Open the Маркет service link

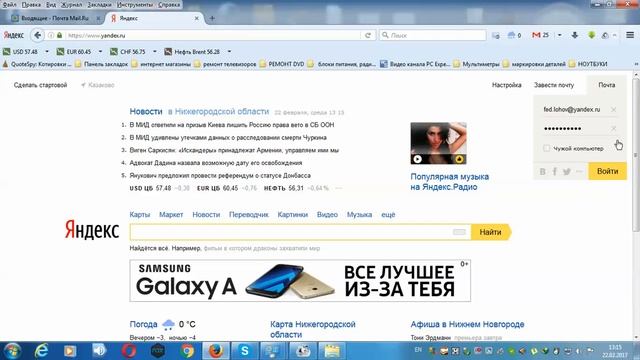[x=171, y=214]
